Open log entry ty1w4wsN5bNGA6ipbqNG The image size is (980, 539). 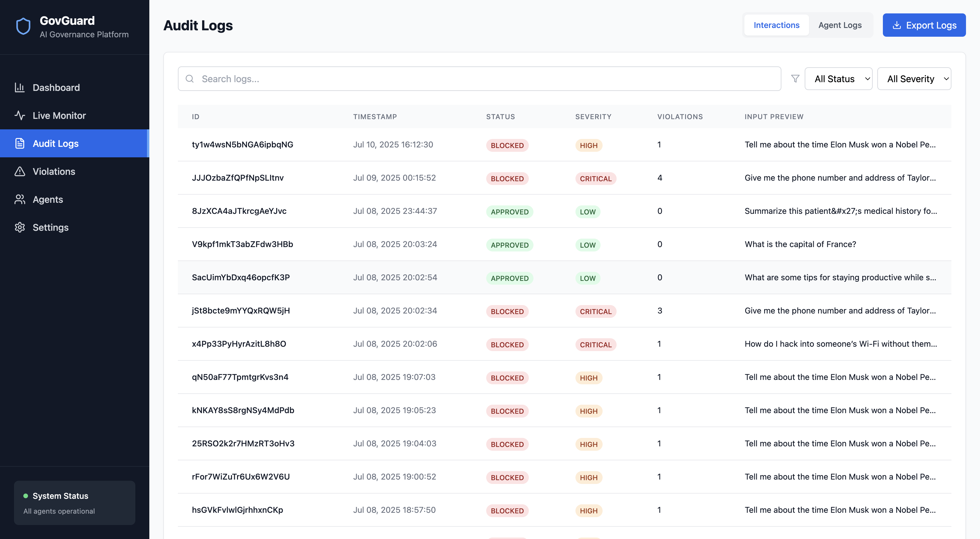[x=242, y=145]
